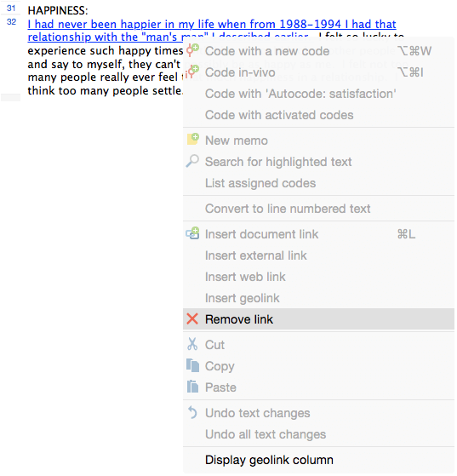Click the Code with a new code icon
This screenshot has height=476, width=457.
pyautogui.click(x=192, y=50)
